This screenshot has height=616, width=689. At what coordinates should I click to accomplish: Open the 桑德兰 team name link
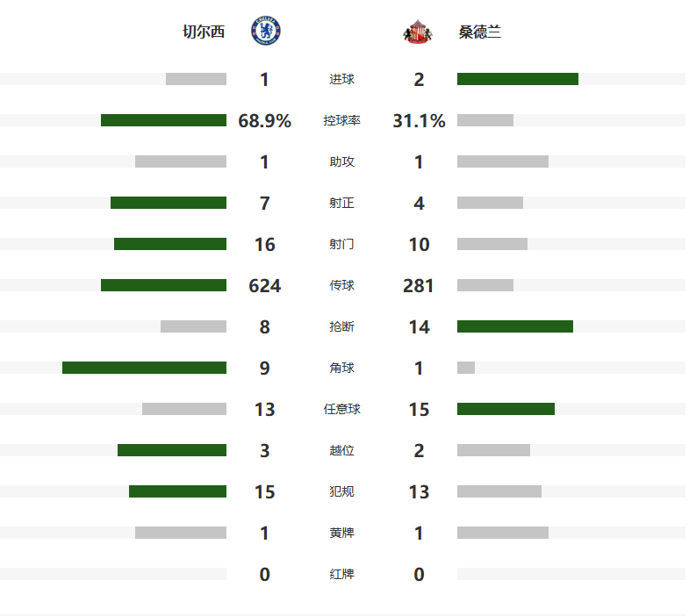click(x=480, y=32)
